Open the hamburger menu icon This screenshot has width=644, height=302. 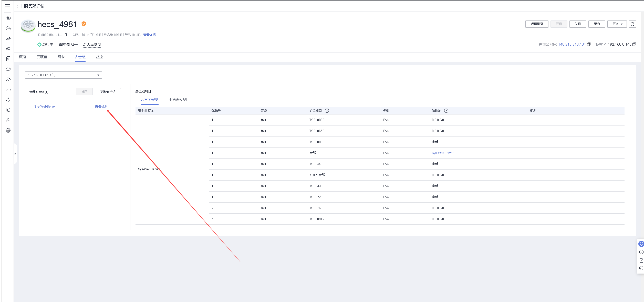click(x=7, y=6)
